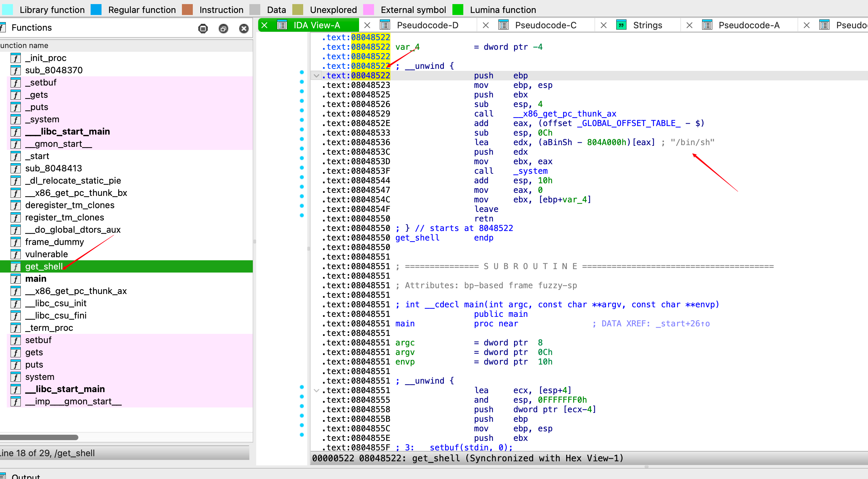Select the vulnerable function
The image size is (868, 479).
(x=126, y=254)
